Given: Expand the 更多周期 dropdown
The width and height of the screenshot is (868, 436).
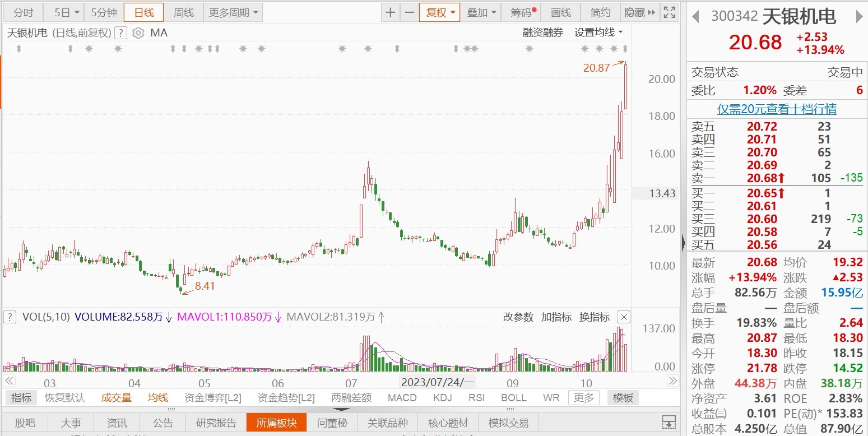Looking at the screenshot, I should [233, 12].
